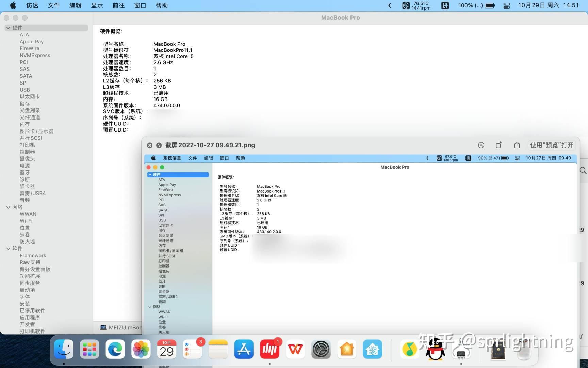Open WPS Office from the Dock

pyautogui.click(x=295, y=349)
